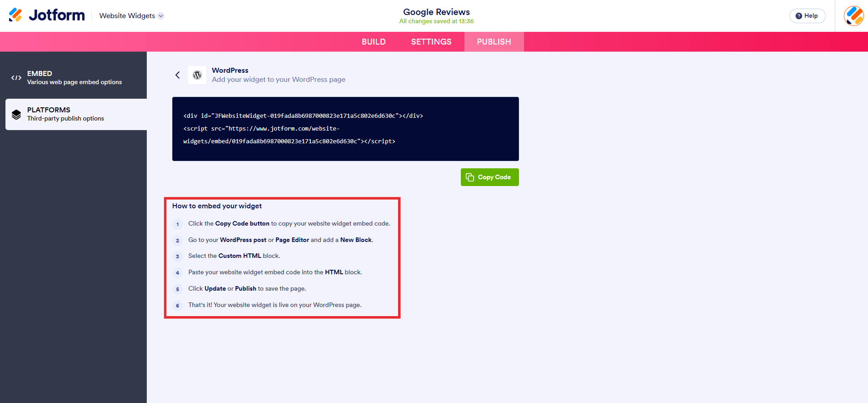868x403 pixels.
Task: Click the PLATFORMS layers icon
Action: (x=16, y=115)
